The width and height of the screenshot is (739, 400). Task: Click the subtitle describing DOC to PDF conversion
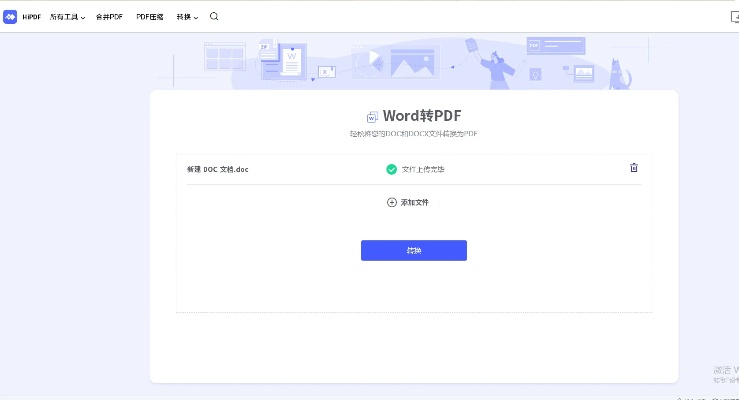point(413,134)
